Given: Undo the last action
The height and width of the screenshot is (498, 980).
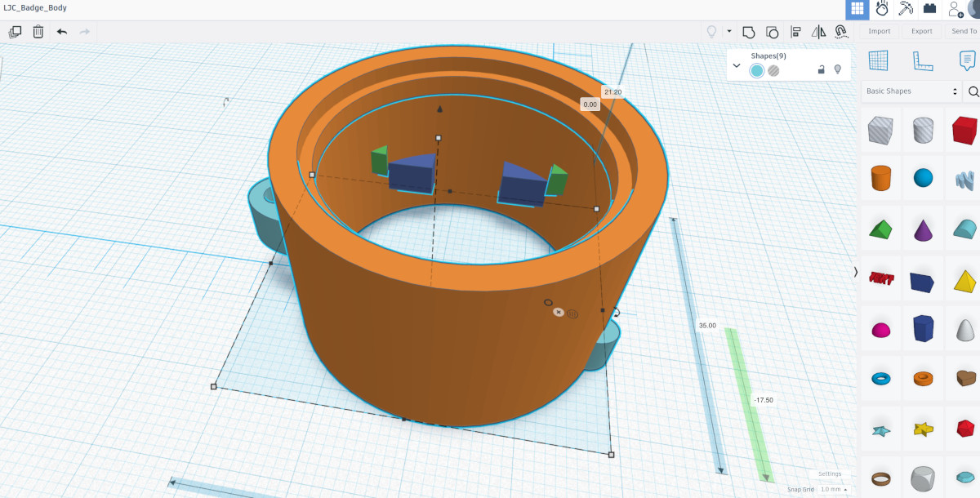Looking at the screenshot, I should tap(62, 32).
